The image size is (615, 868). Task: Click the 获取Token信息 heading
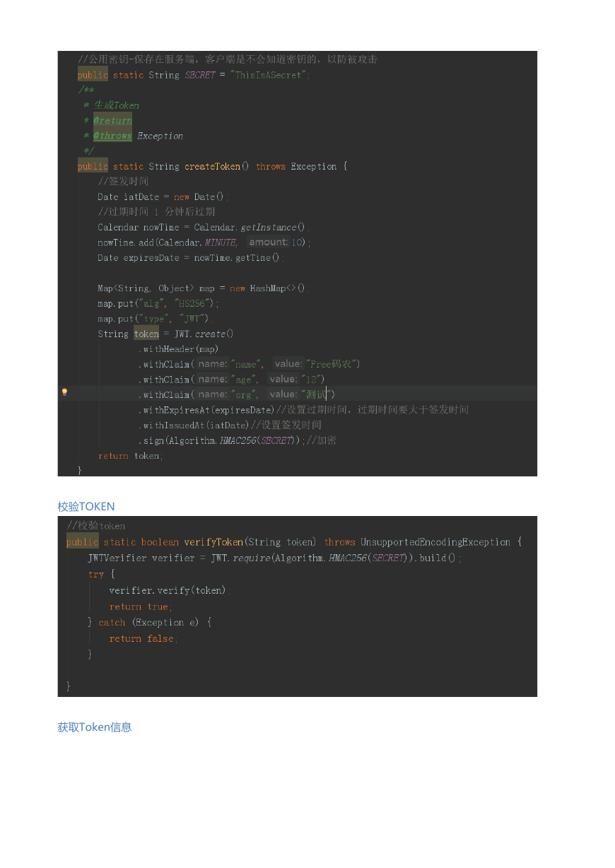(95, 727)
